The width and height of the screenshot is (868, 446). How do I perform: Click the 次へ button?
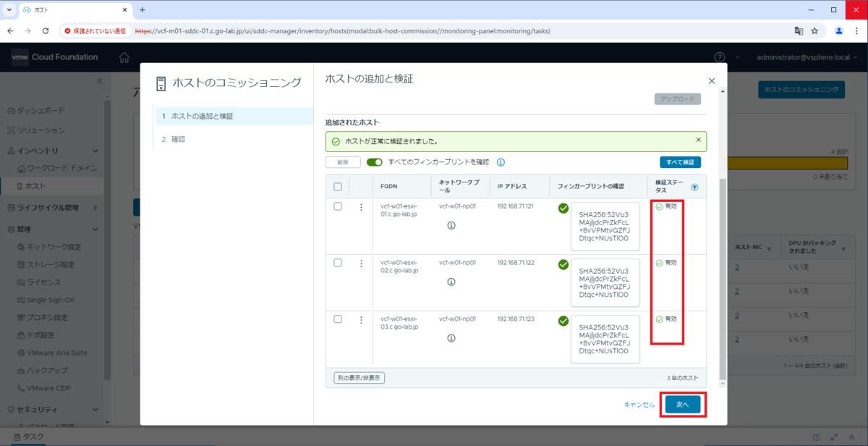tap(683, 405)
